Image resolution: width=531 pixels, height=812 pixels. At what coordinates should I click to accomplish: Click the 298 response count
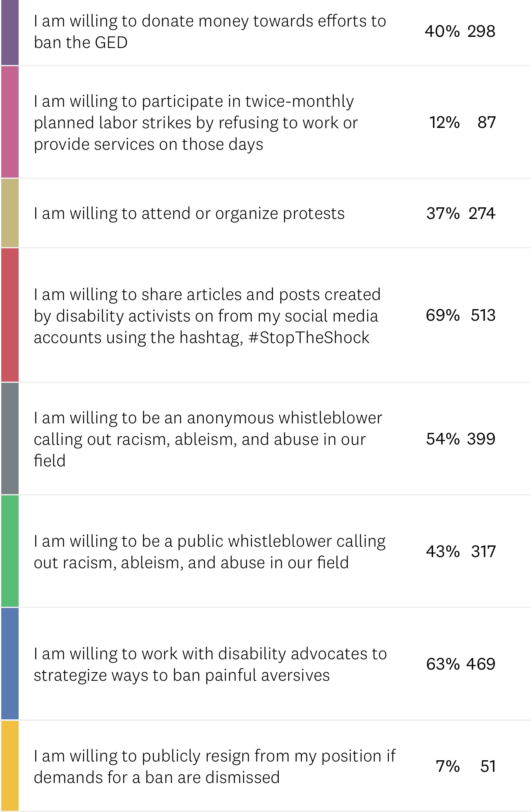481,31
